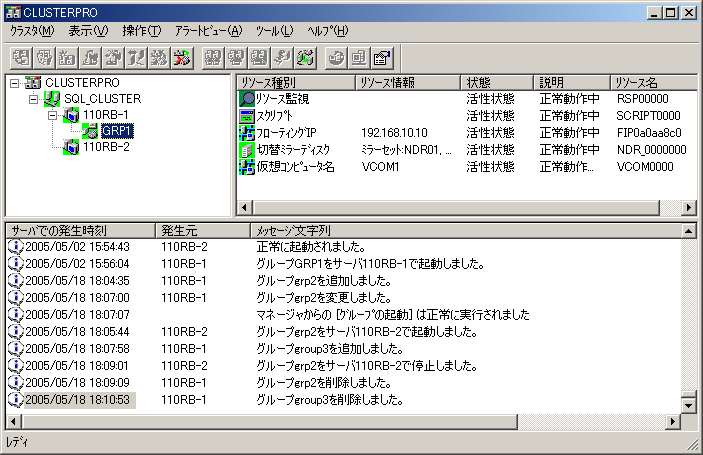Click the second grayed toolbar button from the left
Viewport: 703px width, 455px height.
44,58
